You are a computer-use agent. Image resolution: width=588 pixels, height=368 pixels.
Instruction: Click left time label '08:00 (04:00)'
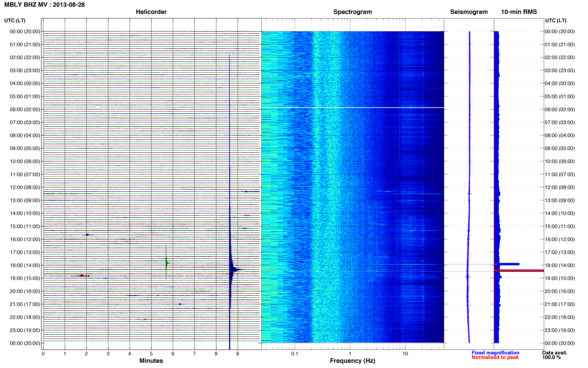[x=25, y=135]
